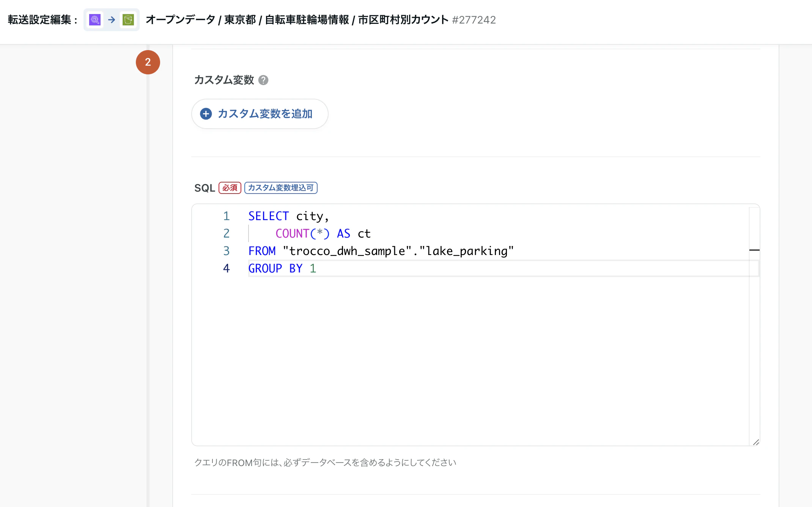Click line number 4 in gutter
This screenshot has width=812, height=507.
click(x=227, y=268)
